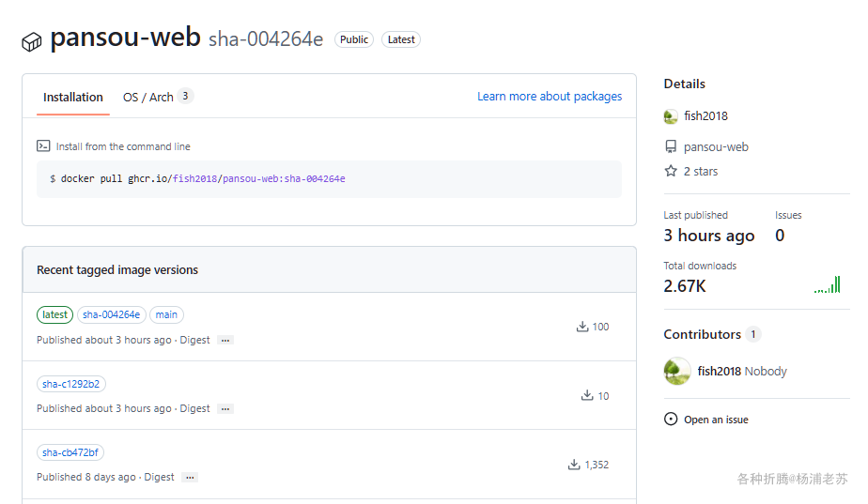Screen dimensions: 868x504
Task: Open the Installation tab
Action: [x=73, y=98]
